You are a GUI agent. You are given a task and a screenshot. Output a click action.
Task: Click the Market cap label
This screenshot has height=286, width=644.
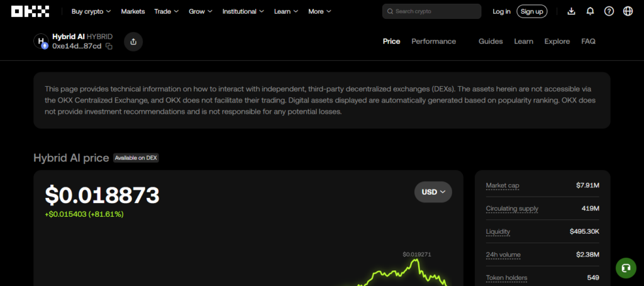click(x=502, y=185)
